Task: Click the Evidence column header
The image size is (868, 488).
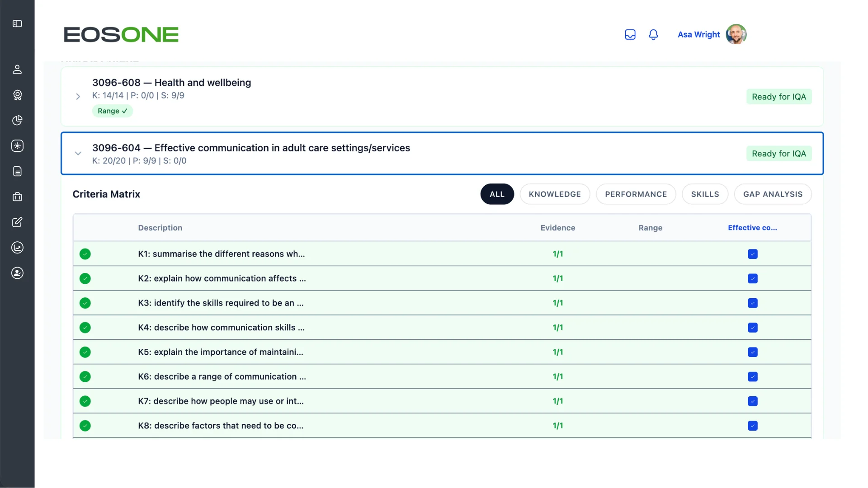Action: 557,228
